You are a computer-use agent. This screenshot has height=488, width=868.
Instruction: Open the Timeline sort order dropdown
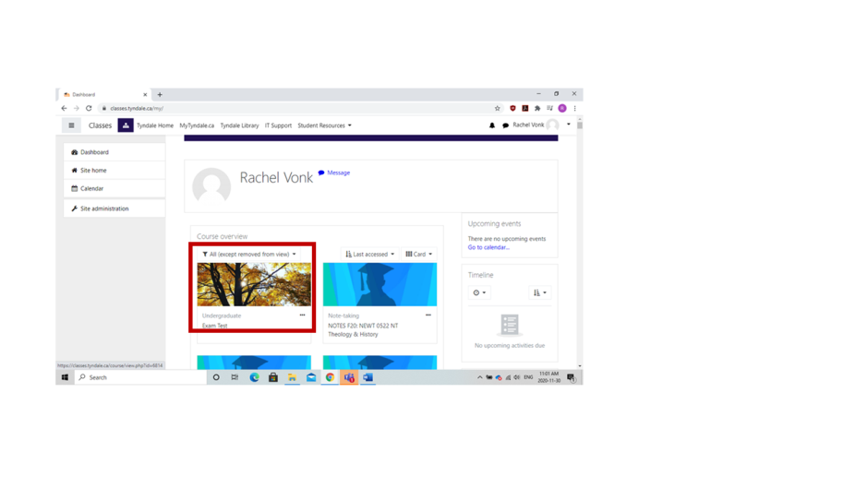(540, 292)
